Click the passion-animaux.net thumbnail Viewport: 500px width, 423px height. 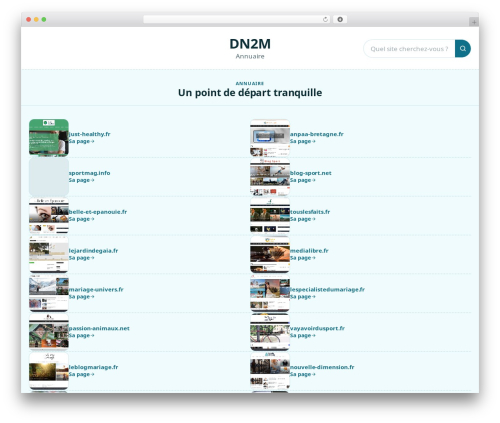(x=49, y=332)
